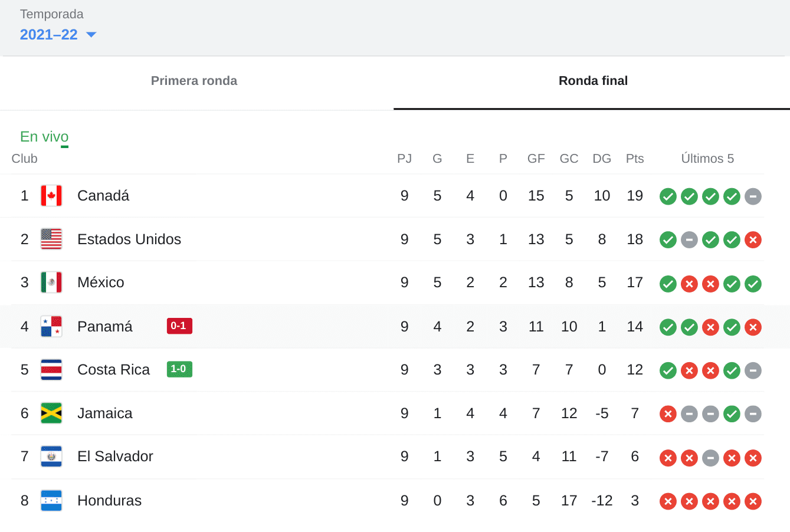
Task: Click the Jamaica flag icon
Action: (x=51, y=413)
